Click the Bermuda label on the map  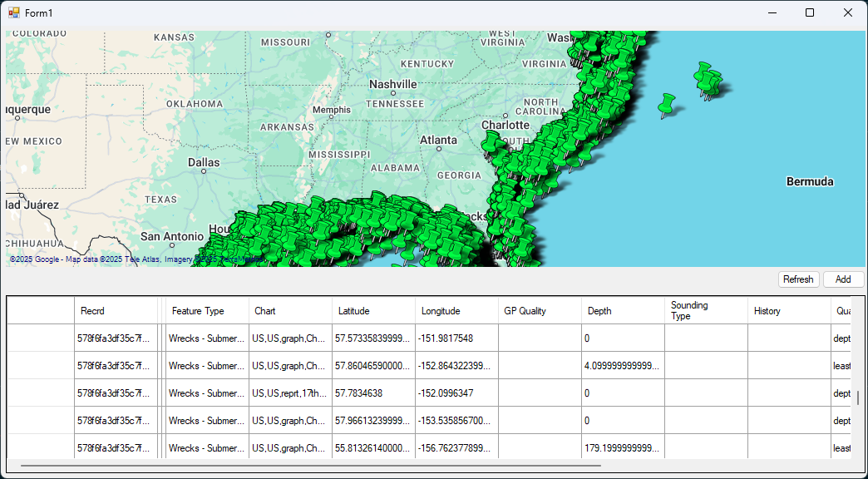[810, 181]
